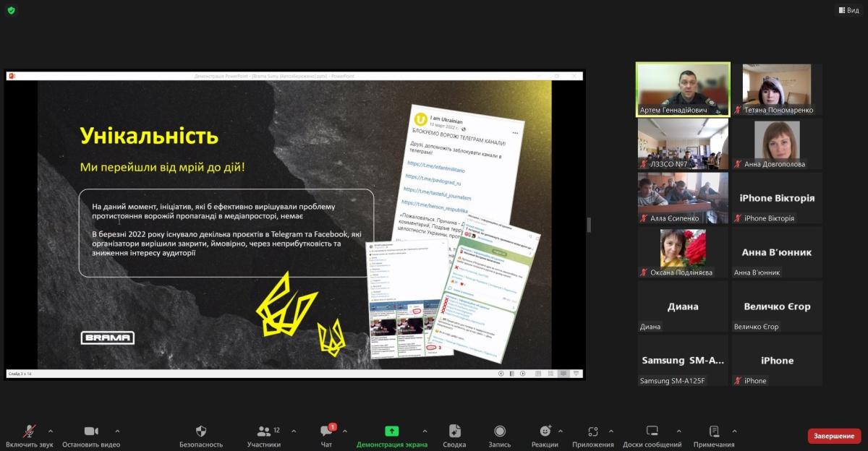Unmute microphone with Включить звук

click(29, 432)
